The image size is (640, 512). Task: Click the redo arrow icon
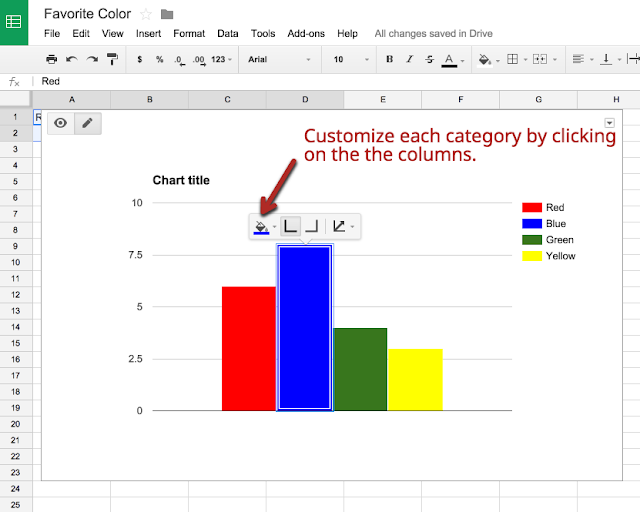92,59
